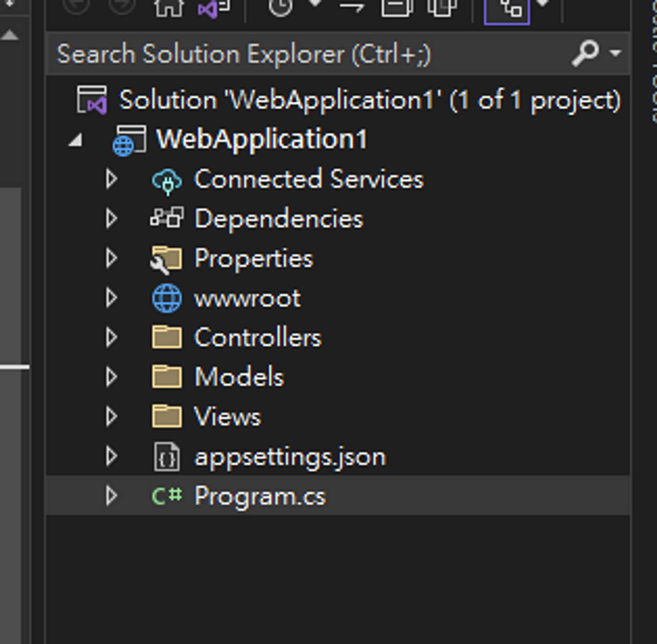Click the Show All Files icon
Image resolution: width=657 pixels, height=644 pixels.
pos(444,8)
